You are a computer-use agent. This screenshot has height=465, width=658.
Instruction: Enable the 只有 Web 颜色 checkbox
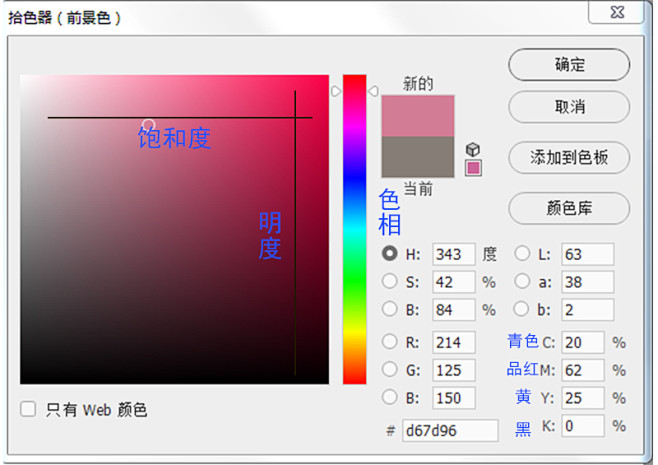[x=29, y=409]
